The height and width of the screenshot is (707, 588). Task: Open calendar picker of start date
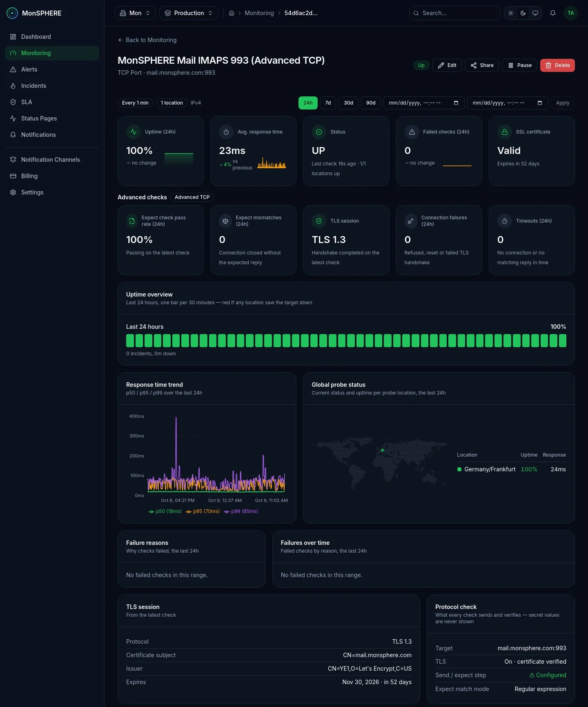(x=456, y=103)
